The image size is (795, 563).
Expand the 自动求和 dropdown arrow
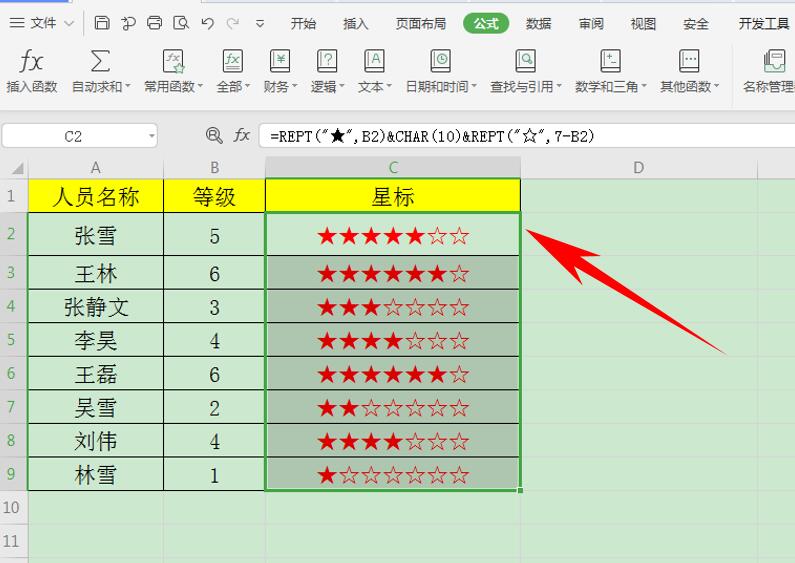[x=127, y=87]
